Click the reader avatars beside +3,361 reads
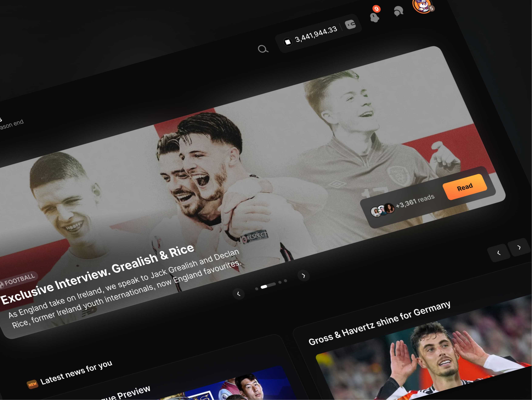The image size is (532, 400). (x=383, y=210)
